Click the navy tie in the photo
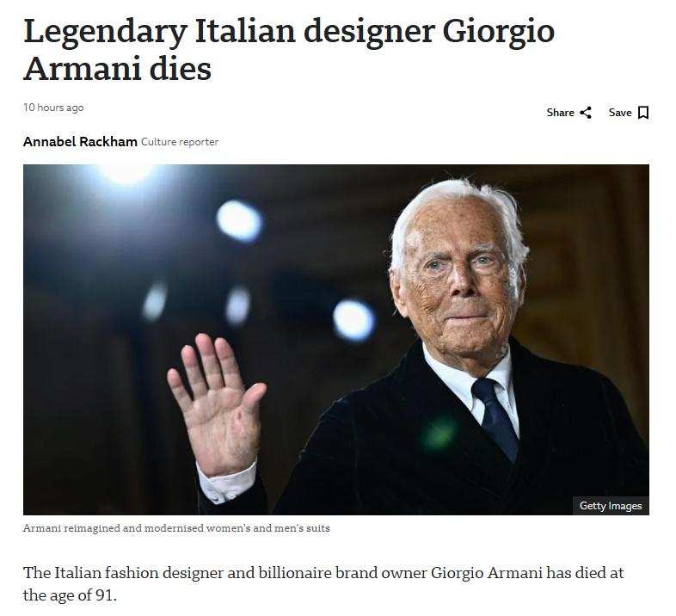676x616 pixels. tap(495, 417)
